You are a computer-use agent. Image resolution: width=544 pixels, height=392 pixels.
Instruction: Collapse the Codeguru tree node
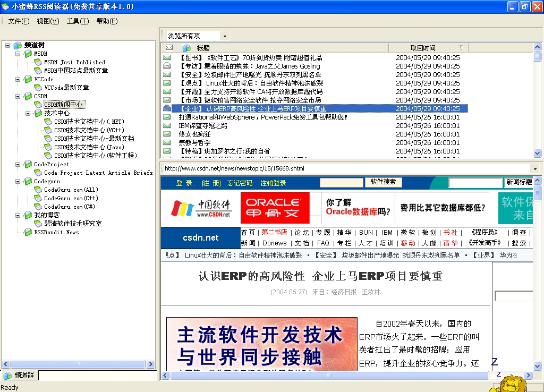coord(18,182)
